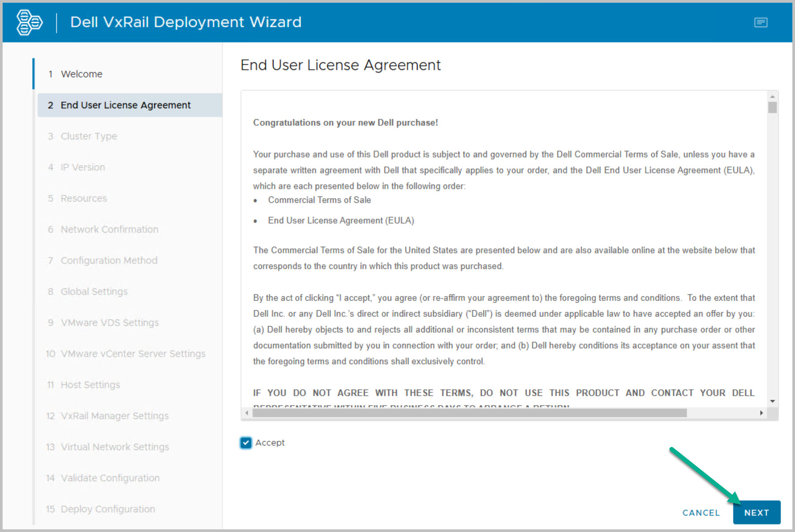This screenshot has height=532, width=795.
Task: Select End User License Agreement step
Action: pyautogui.click(x=126, y=105)
